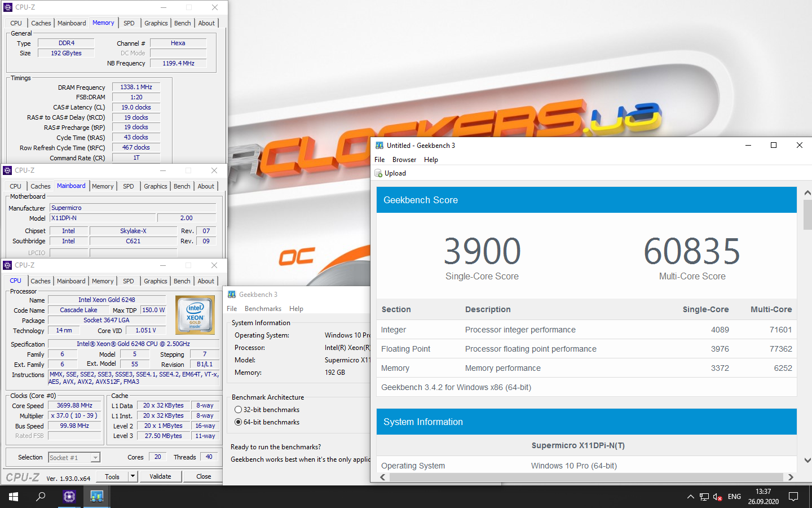
Task: Switch to SPD tab in Memory window
Action: [x=129, y=23]
